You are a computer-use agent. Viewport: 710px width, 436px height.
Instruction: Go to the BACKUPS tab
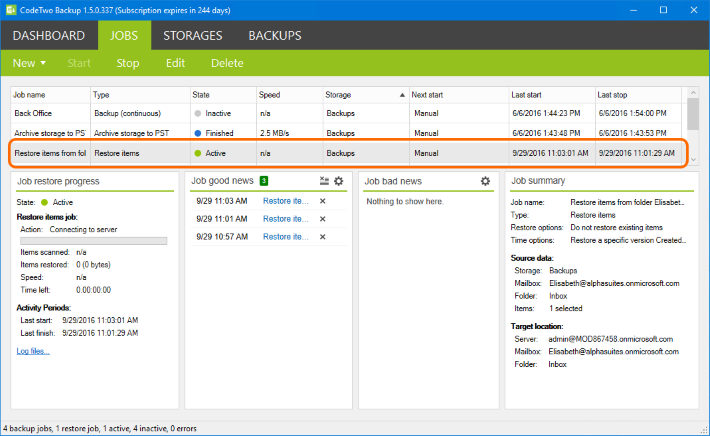coord(274,35)
